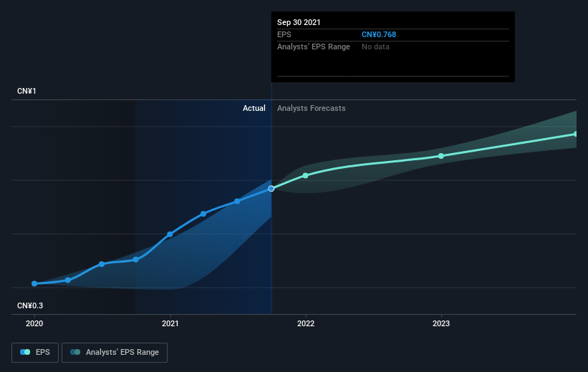Image resolution: width=588 pixels, height=372 pixels.
Task: Select the first EPS point at 2020
Action: 34,283
